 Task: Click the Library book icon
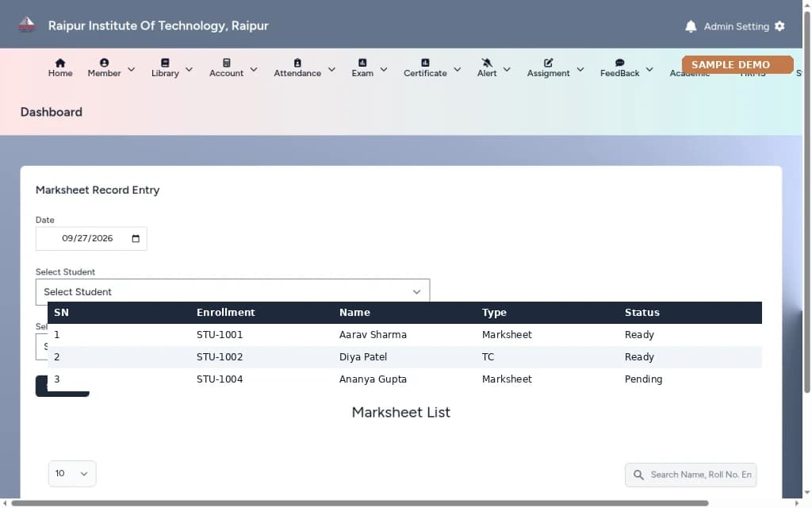165,63
